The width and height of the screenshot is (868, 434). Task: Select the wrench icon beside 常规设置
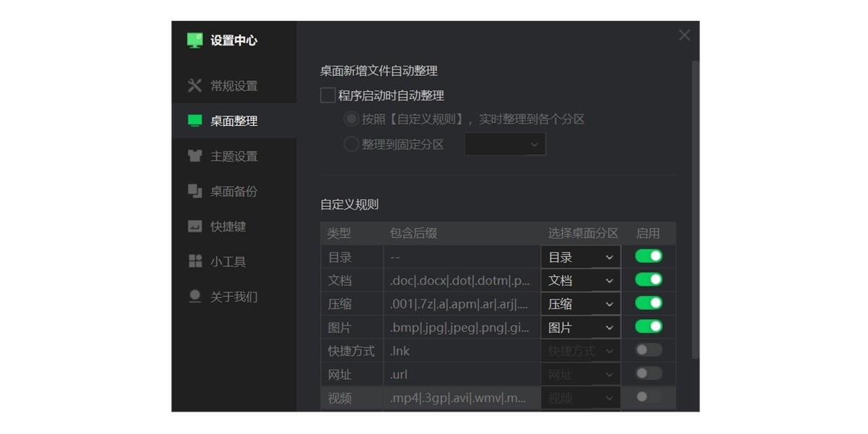[195, 85]
